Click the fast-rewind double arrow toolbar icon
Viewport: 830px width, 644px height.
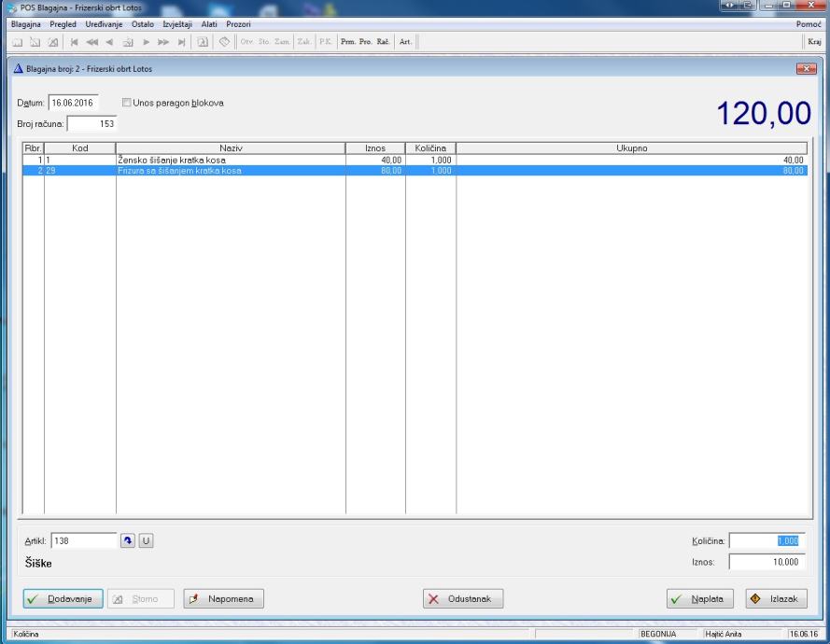click(x=92, y=42)
